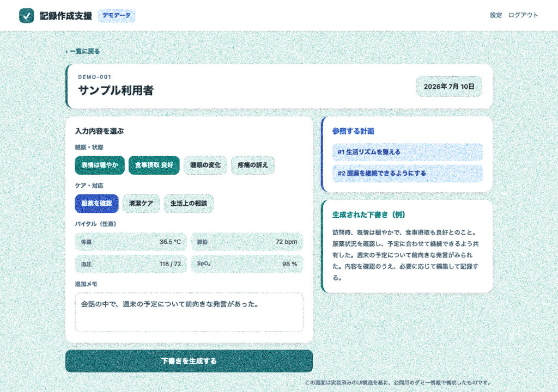The width and height of the screenshot is (558, 392).
Task: Click the デモデータ badge
Action: point(117,16)
